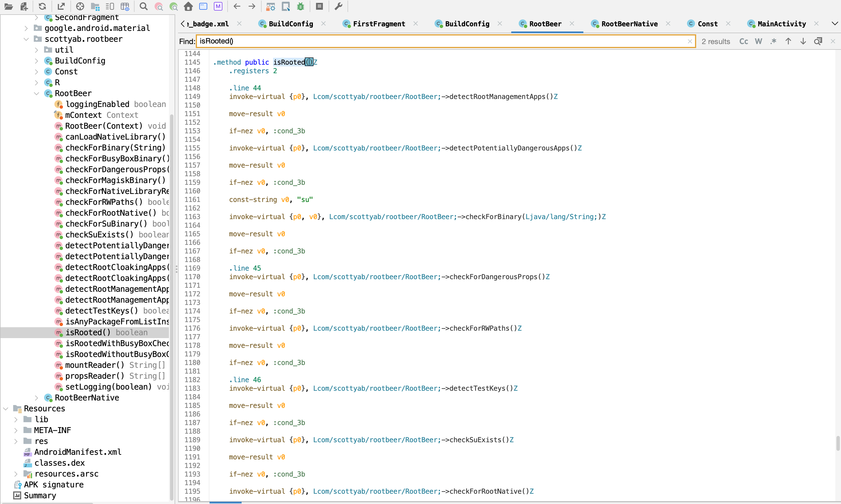841x504 pixels.
Task: Toggle deobfuscation lock-gear icon
Action: point(271,7)
